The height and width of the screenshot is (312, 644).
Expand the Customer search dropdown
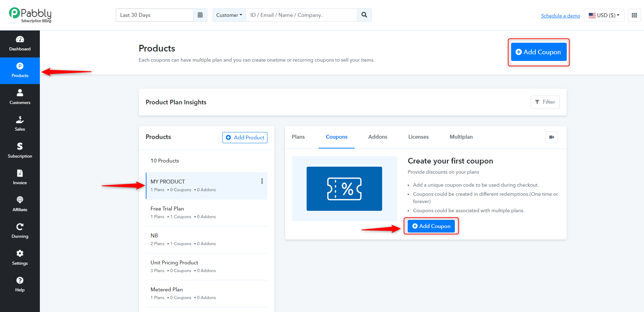pos(229,15)
